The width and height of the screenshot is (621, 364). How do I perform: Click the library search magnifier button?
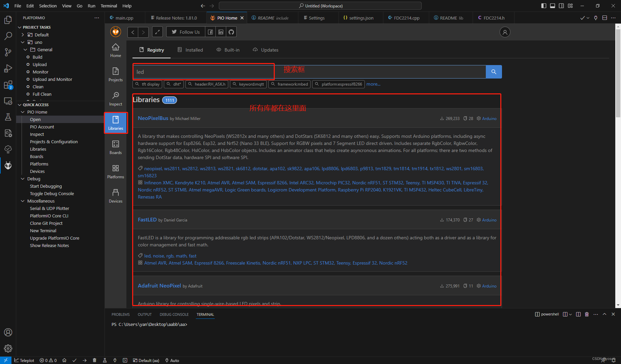[x=494, y=72]
